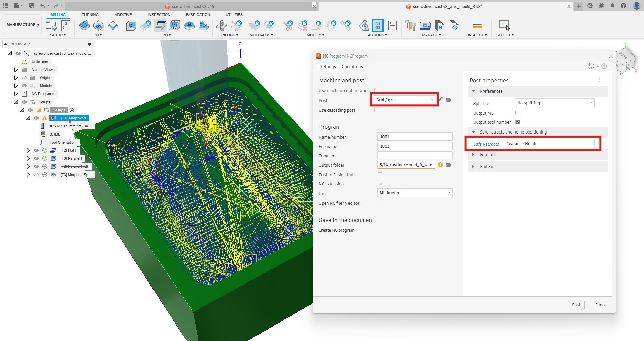Expand the Built-in section
Viewport: 644px width, 341px height.
pyautogui.click(x=473, y=167)
